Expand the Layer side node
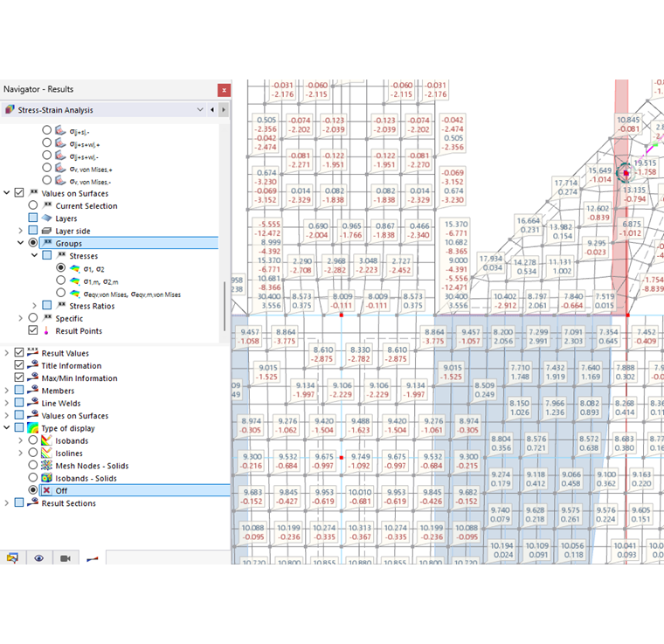Image resolution: width=664 pixels, height=644 pixels. coord(21,231)
